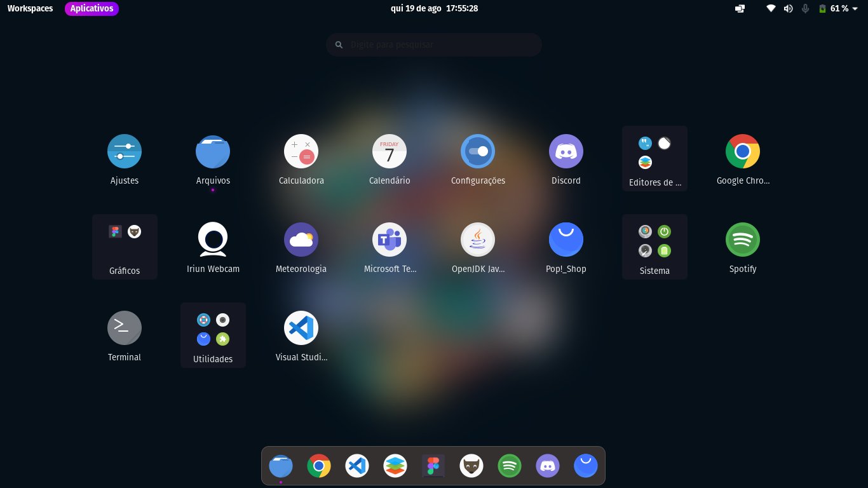This screenshot has height=488, width=868.
Task: Click the Pop!_Shop icon in the dock
Action: pyautogui.click(x=586, y=466)
